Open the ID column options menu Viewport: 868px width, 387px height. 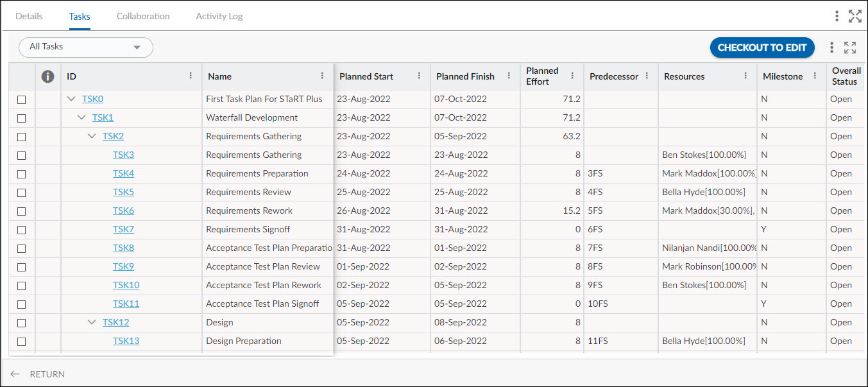click(191, 76)
